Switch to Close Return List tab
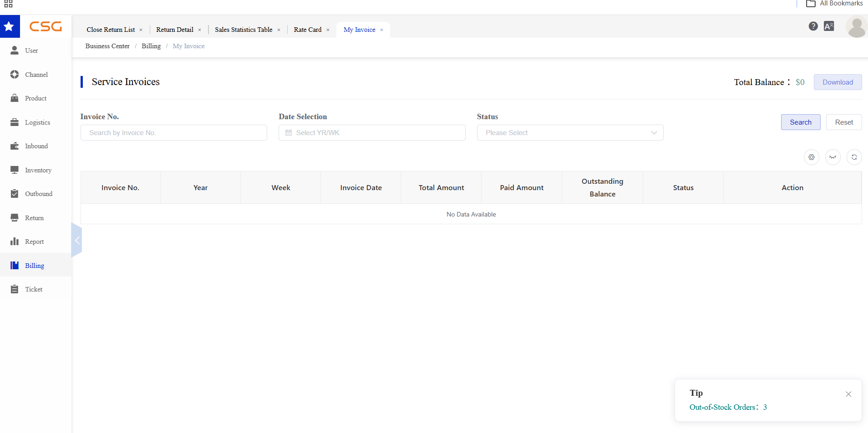 click(111, 30)
